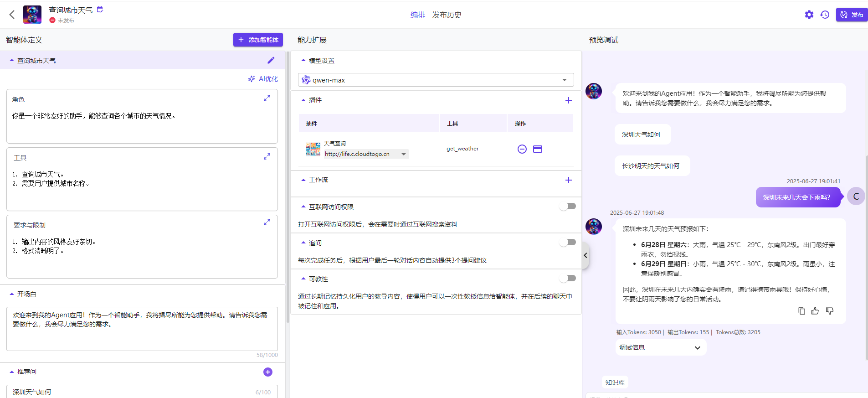Open the settings gear icon
This screenshot has height=398, width=868.
(809, 15)
